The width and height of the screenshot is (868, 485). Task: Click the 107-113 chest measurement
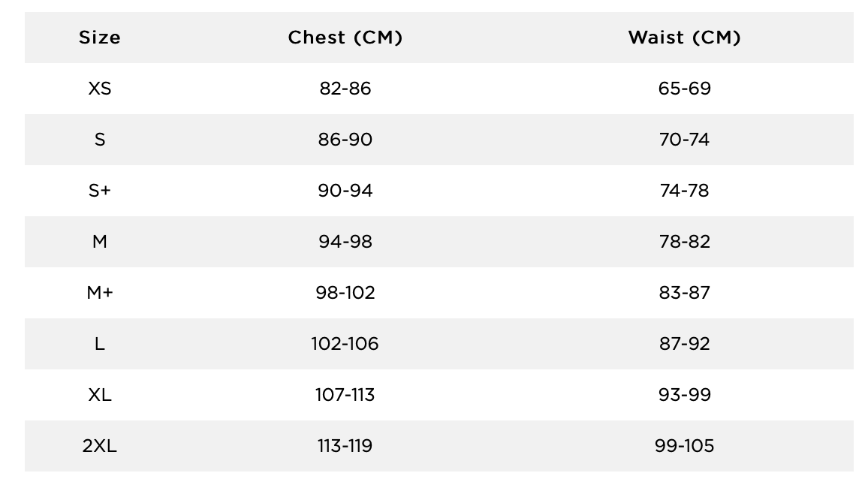coord(345,395)
